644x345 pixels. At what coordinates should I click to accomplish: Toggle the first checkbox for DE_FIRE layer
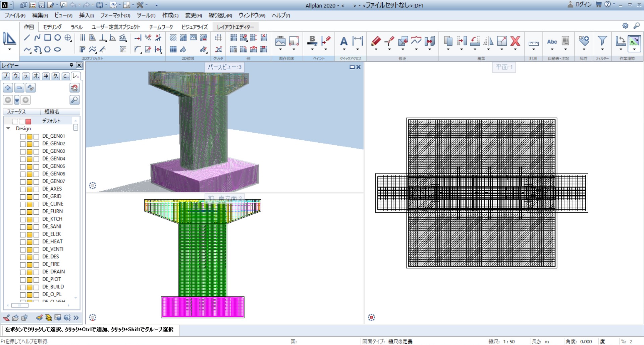(23, 264)
